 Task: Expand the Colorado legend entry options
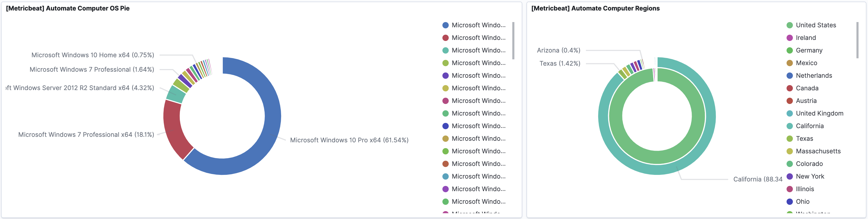809,164
